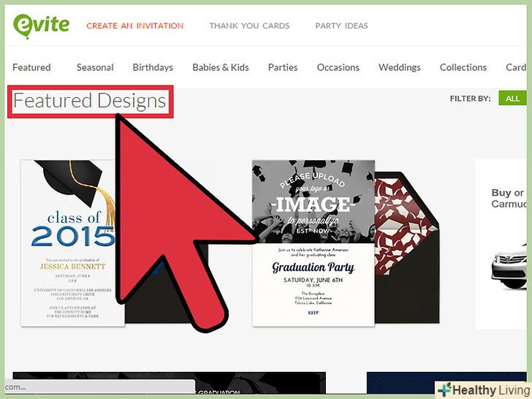Open the Collections category
Image resolution: width=532 pixels, height=399 pixels.
pyautogui.click(x=463, y=67)
